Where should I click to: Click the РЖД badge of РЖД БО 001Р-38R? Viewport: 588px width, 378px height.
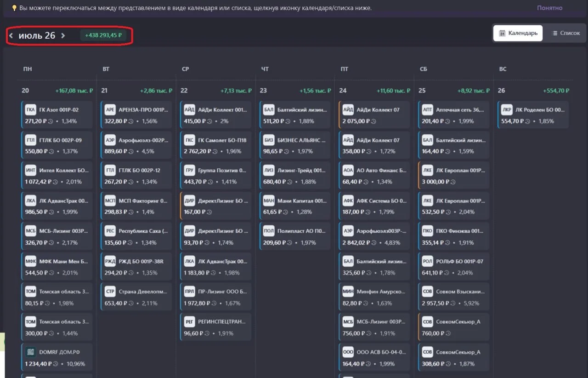click(x=110, y=262)
